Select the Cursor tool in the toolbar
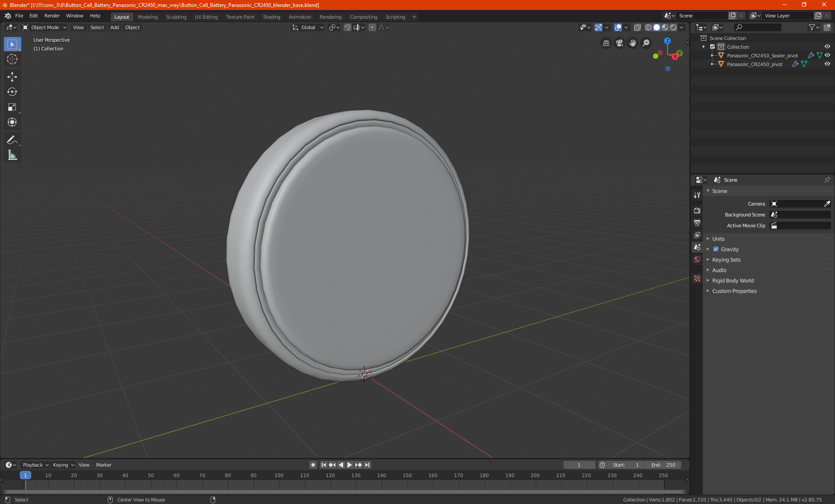The width and height of the screenshot is (835, 504). point(12,60)
